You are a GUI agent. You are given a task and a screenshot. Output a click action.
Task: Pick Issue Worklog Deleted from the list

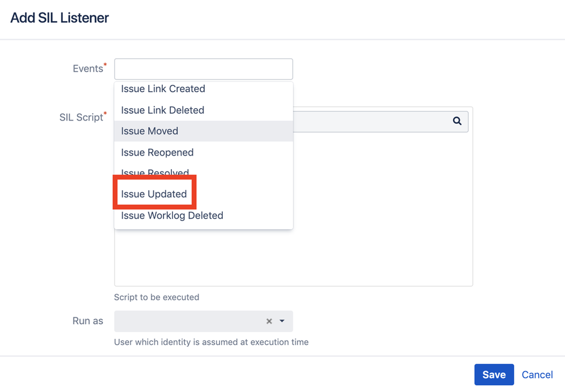click(x=172, y=216)
